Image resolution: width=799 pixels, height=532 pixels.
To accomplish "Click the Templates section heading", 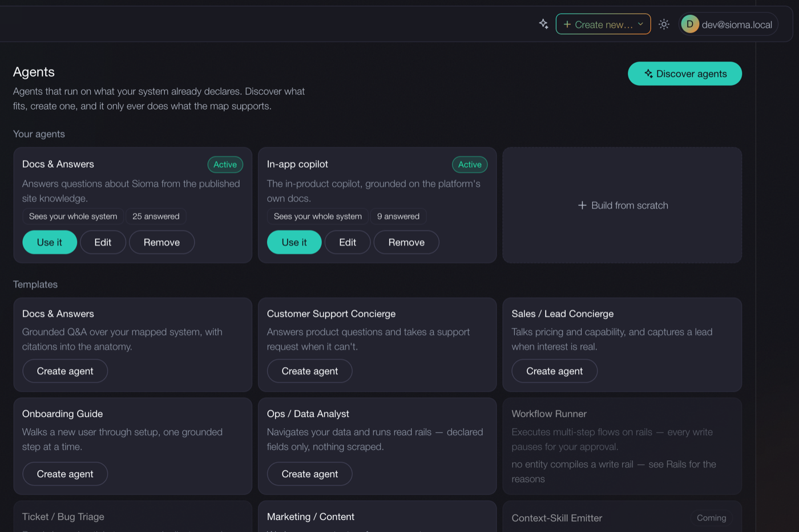I will 35,285.
